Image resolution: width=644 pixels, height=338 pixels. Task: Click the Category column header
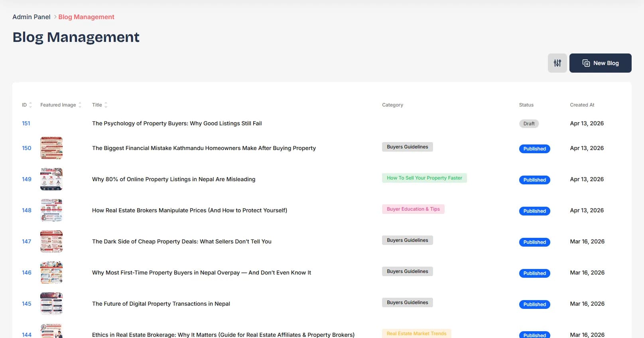point(392,105)
